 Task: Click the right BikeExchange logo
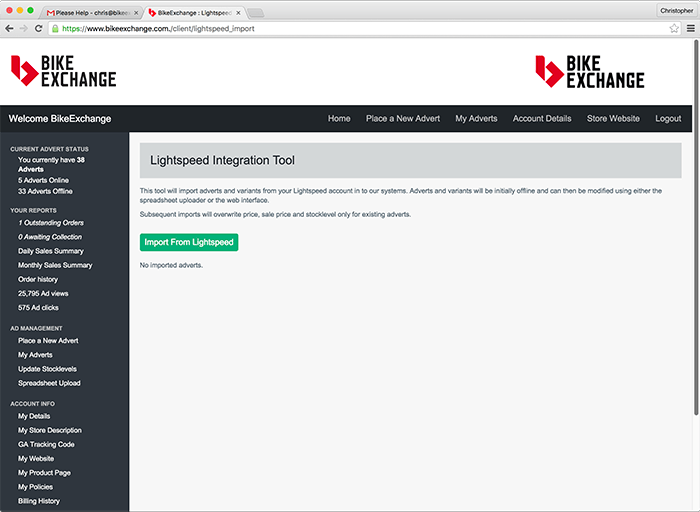coord(590,71)
